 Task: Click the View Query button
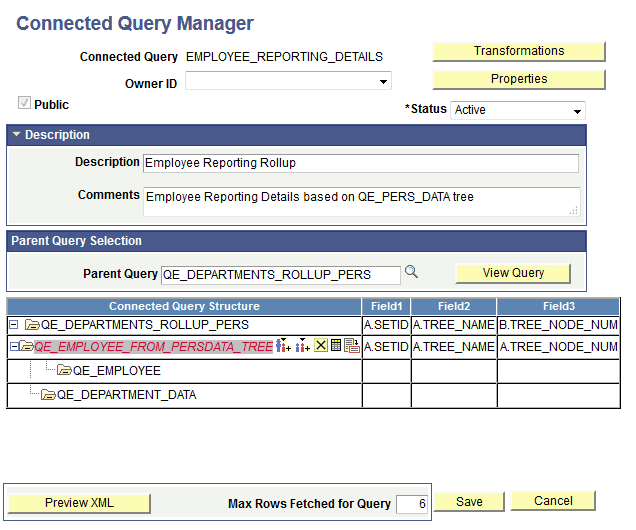click(513, 274)
